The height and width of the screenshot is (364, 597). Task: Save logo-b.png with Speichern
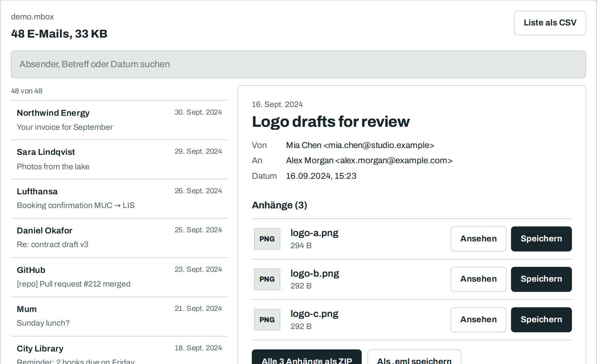[541, 279]
